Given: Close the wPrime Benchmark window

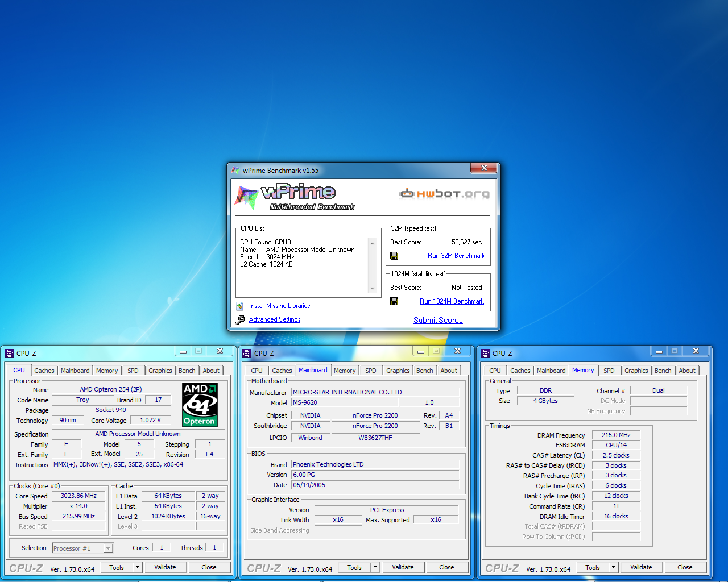Looking at the screenshot, I should tap(484, 168).
